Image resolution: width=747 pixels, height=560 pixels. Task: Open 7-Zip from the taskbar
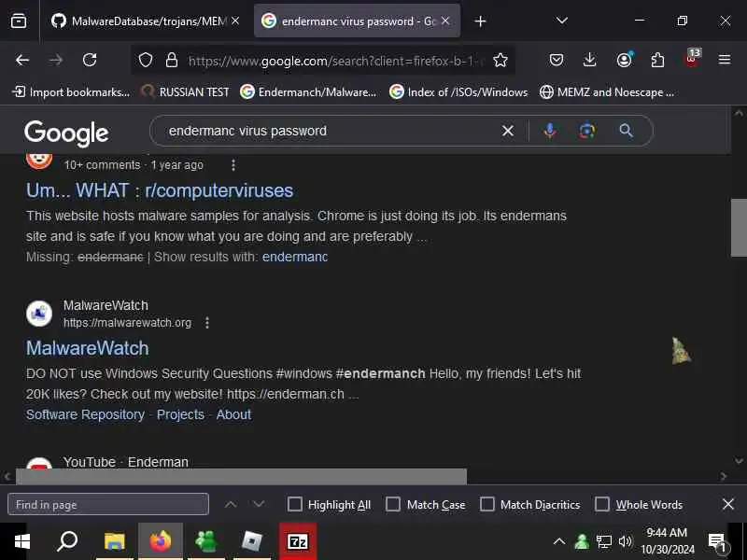(298, 541)
